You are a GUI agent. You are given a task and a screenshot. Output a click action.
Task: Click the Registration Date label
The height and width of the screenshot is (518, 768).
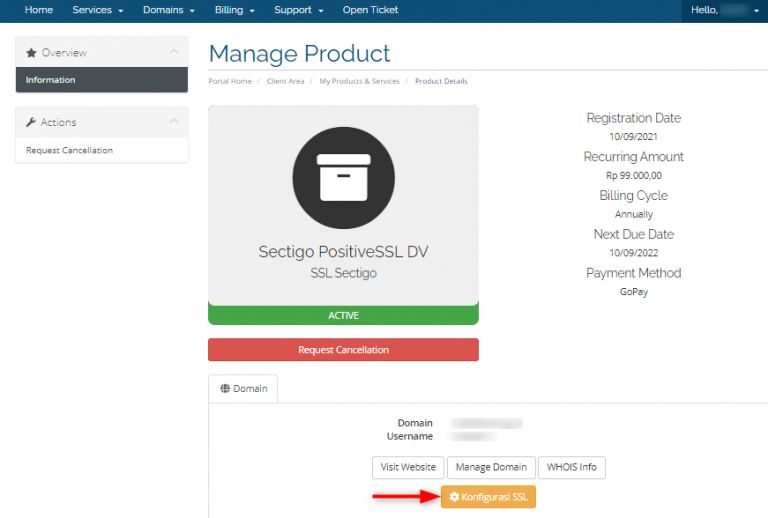[634, 118]
